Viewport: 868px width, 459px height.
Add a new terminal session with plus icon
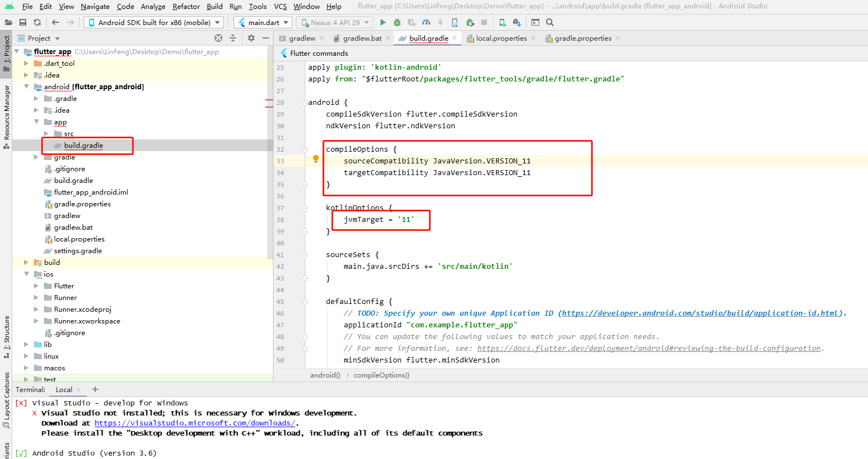pos(95,389)
